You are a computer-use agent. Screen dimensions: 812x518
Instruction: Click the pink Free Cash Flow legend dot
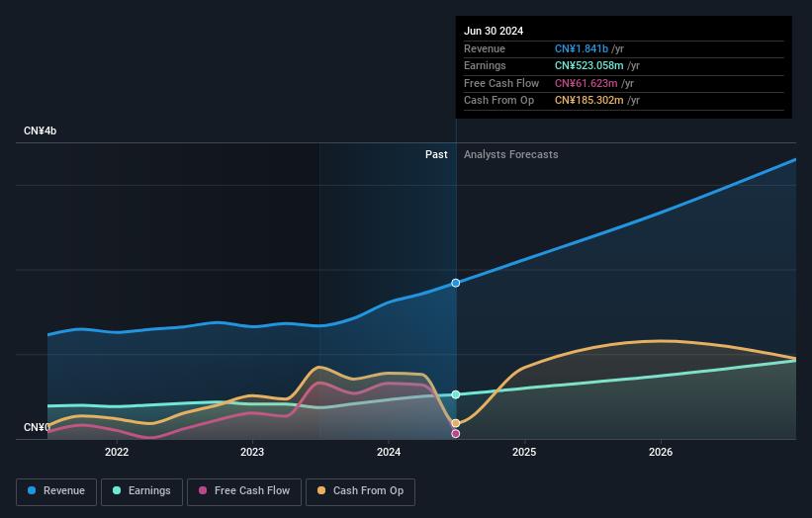pos(203,491)
